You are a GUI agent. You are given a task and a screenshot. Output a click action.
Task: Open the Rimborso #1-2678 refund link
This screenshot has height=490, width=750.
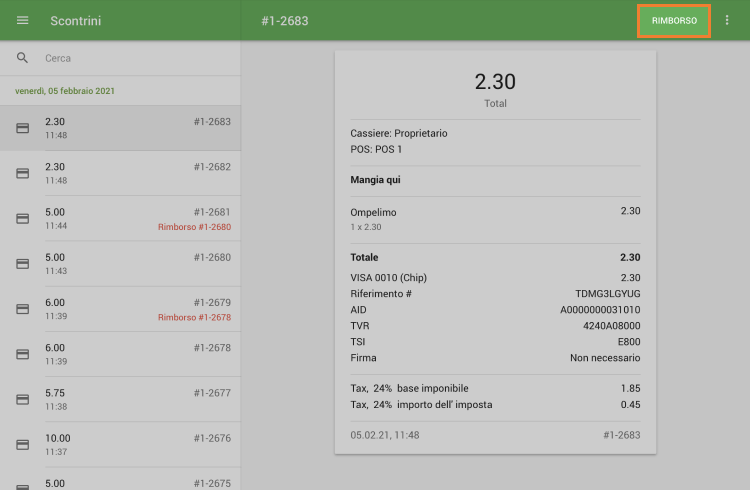194,318
